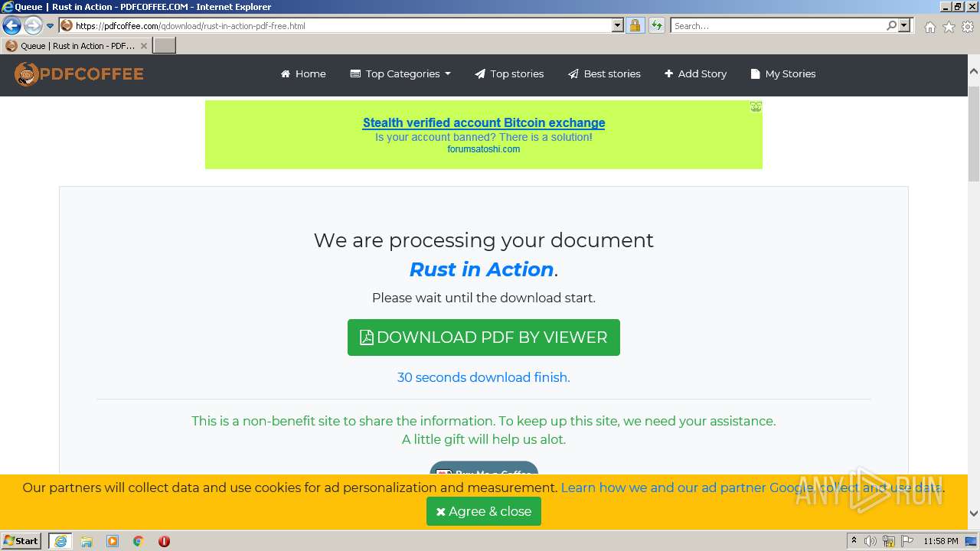Screen dimensions: 980x551
Task: Click the address bar URL field
Action: pyautogui.click(x=335, y=25)
